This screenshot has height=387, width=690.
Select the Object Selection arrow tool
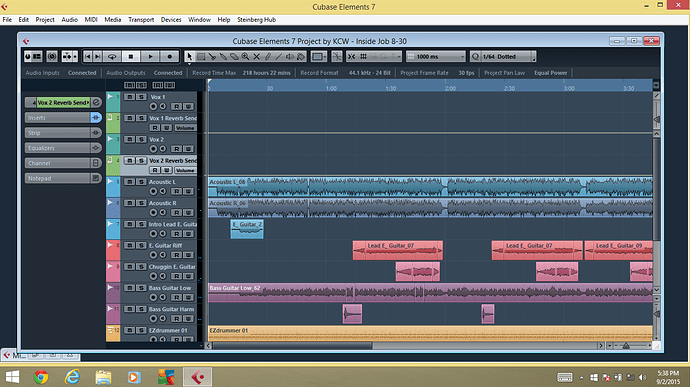pyautogui.click(x=190, y=56)
